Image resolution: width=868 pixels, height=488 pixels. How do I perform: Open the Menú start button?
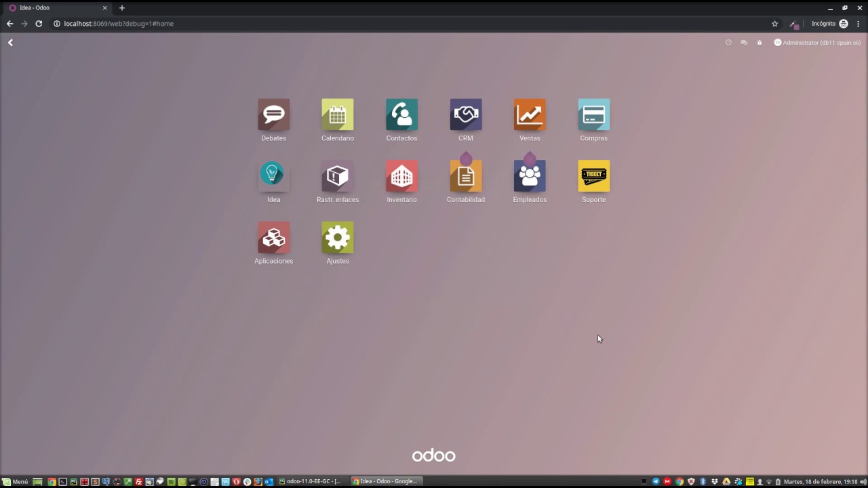16,482
